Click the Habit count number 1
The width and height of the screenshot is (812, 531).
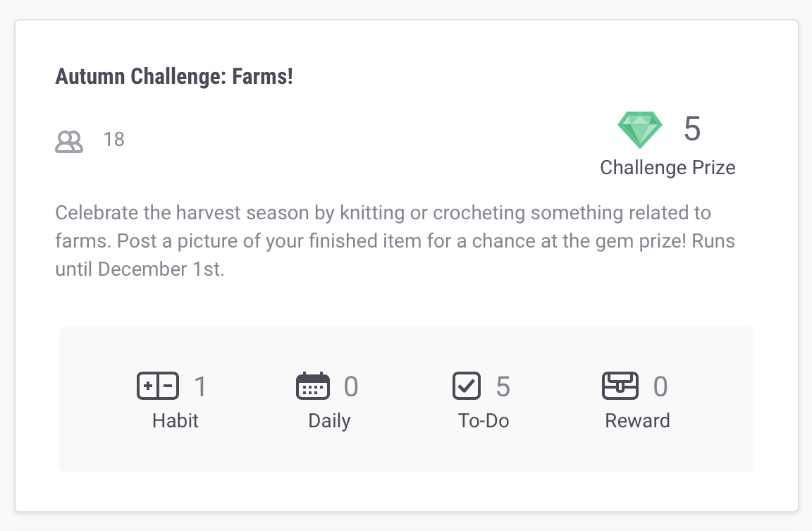201,386
